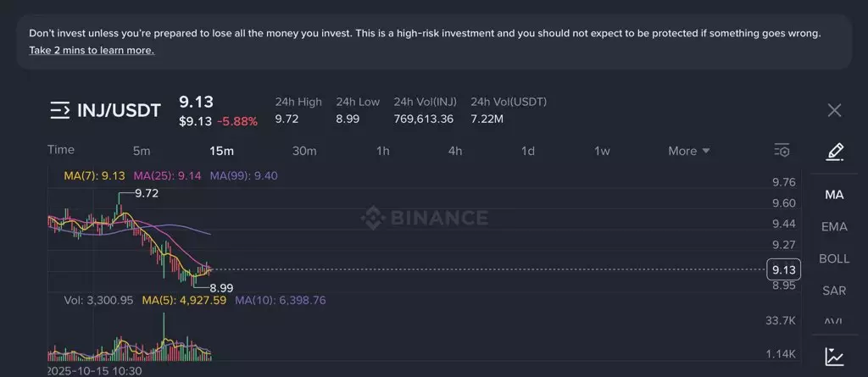Enable the EMA indicator
Viewport: 868px width, 377px height.
pyautogui.click(x=834, y=227)
